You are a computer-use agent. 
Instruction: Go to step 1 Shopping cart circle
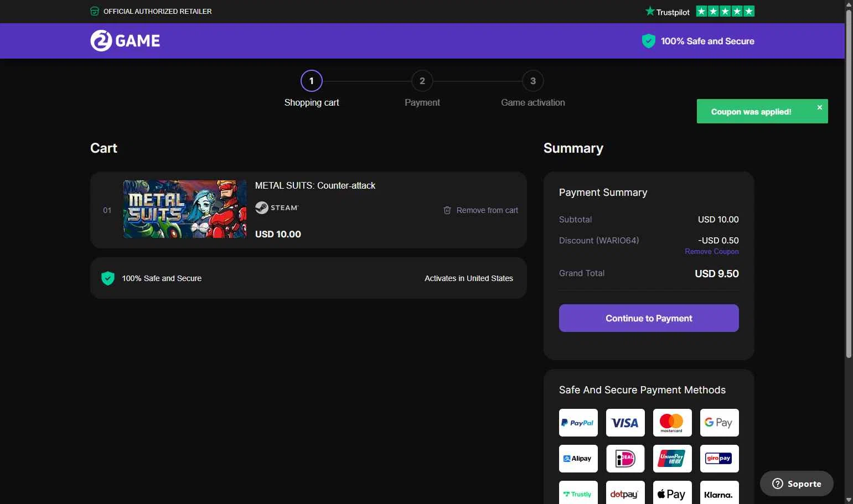pyautogui.click(x=312, y=81)
